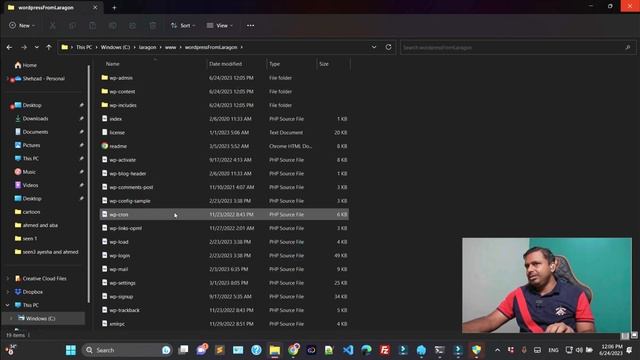Add a new File Explorer tab
The image size is (640, 360).
click(x=114, y=7)
